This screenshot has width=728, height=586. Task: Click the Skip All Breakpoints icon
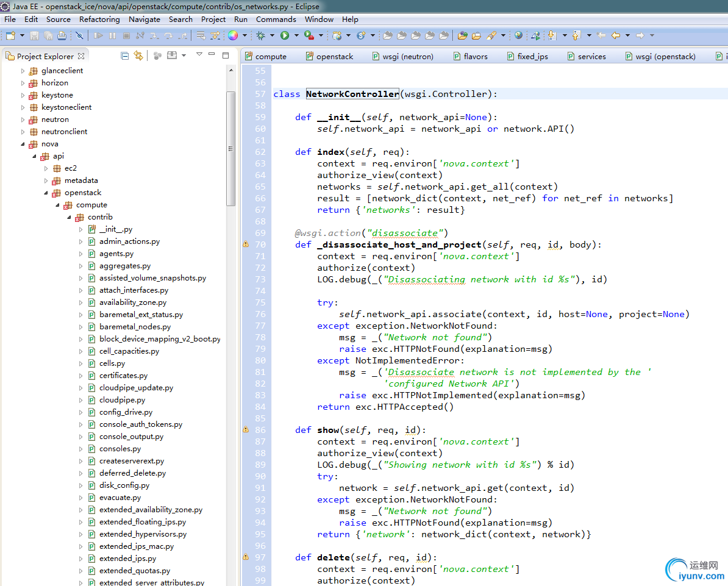[79, 35]
